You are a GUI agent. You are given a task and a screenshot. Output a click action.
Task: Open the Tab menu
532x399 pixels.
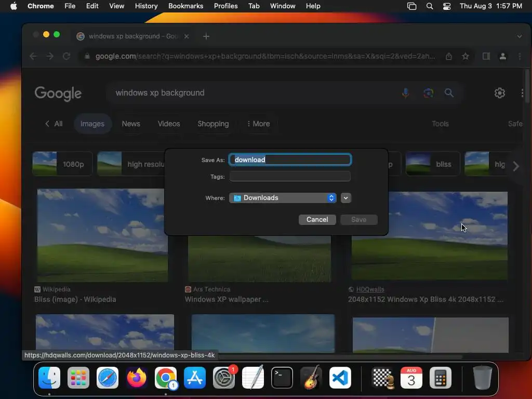pyautogui.click(x=254, y=6)
